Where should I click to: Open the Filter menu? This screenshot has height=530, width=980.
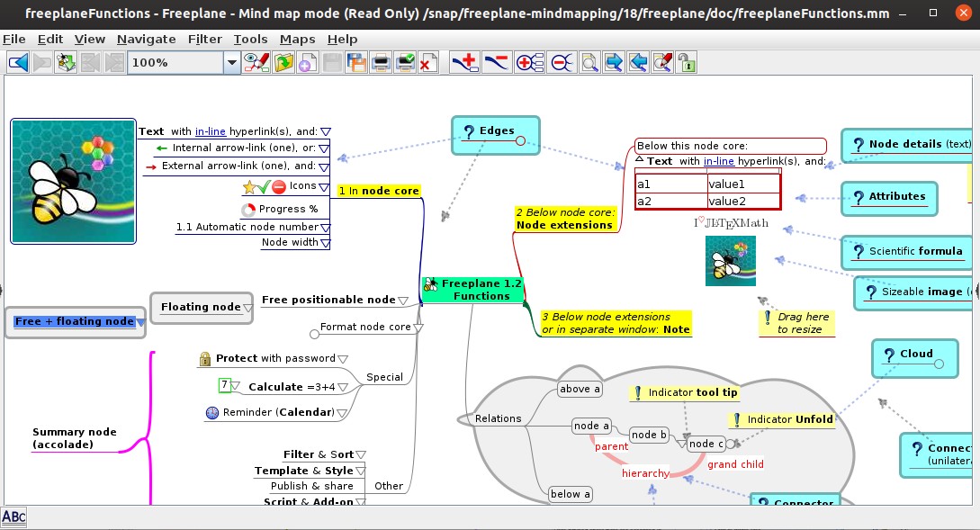[205, 39]
